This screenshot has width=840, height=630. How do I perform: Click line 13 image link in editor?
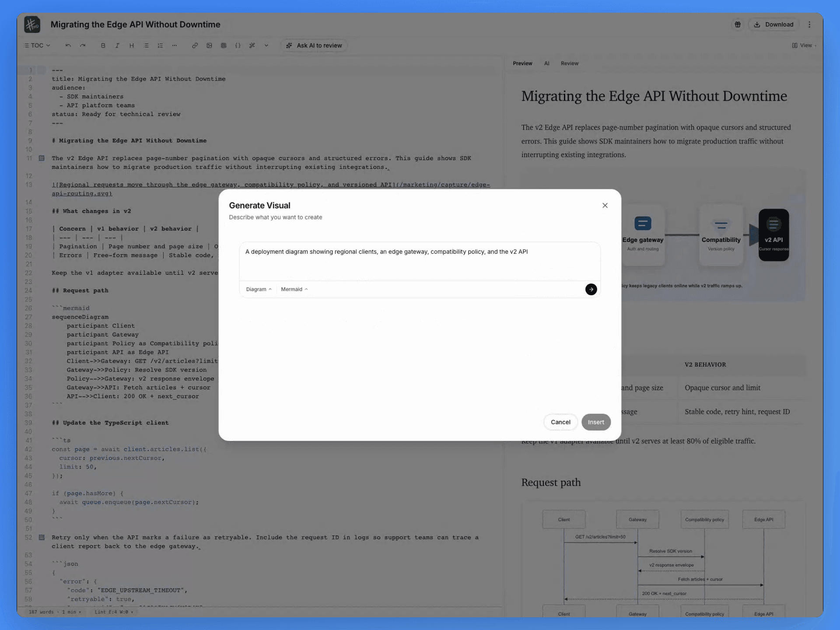coord(271,189)
